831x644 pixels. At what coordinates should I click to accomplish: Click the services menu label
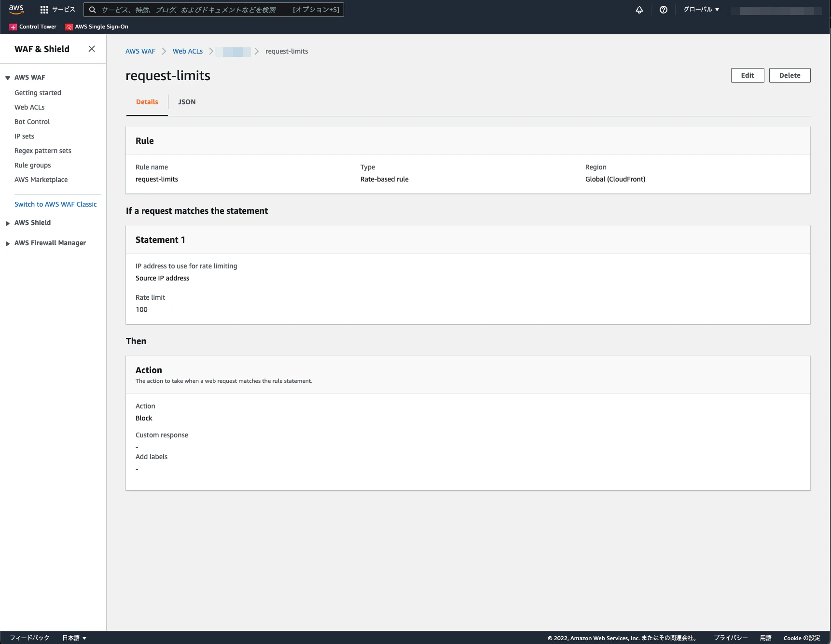(64, 10)
